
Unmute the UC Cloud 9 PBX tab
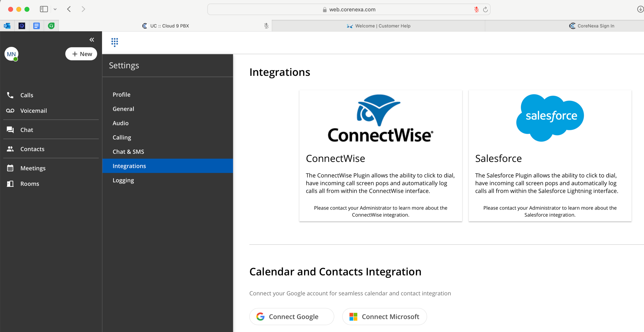point(266,26)
